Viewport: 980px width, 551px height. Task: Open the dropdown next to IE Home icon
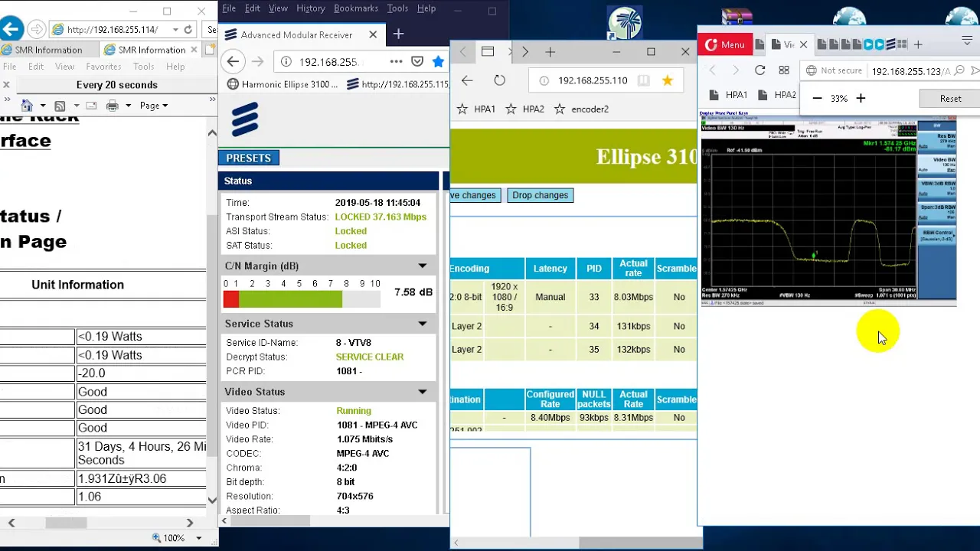click(43, 106)
